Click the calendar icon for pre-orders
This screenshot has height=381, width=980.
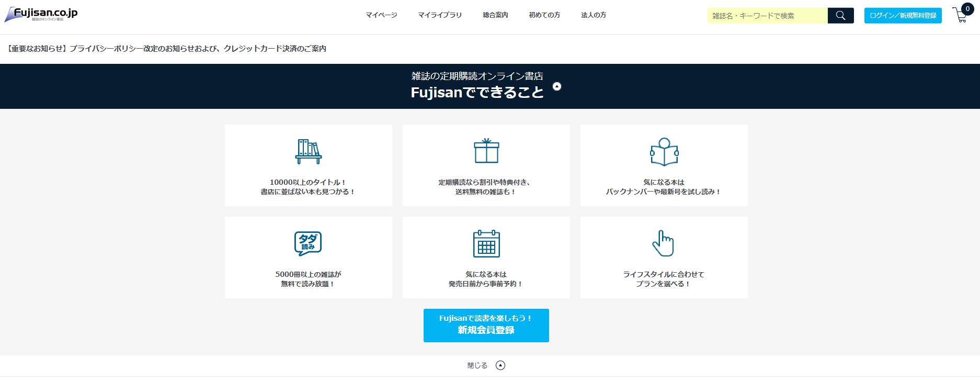[x=486, y=244]
